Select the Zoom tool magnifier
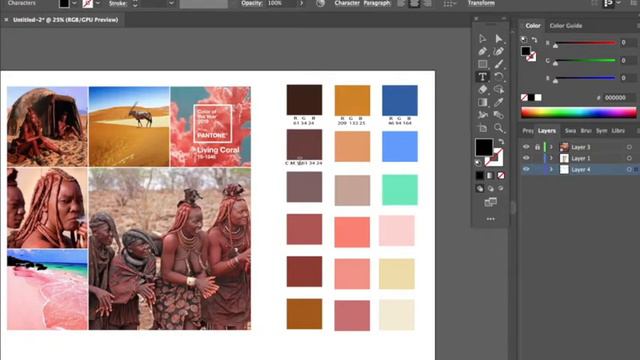Screen dimensions: 640x360 pos(499,128)
